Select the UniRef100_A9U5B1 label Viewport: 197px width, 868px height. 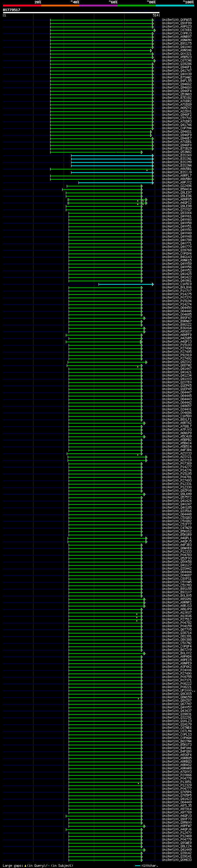177,169
